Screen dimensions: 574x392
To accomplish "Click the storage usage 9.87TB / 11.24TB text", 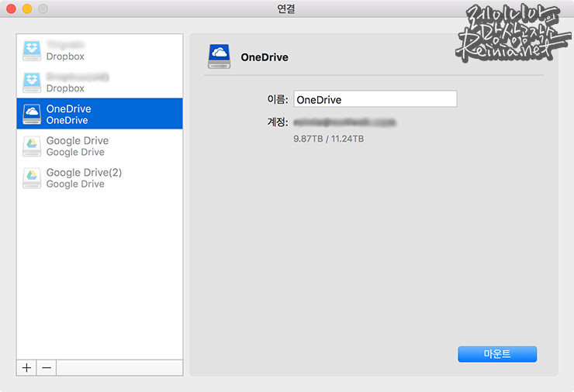I will (x=328, y=139).
